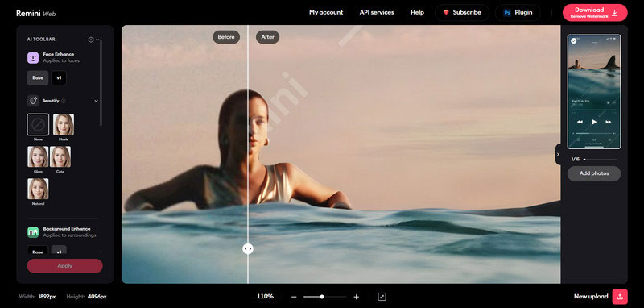Click the Subscribe button
Viewport: 644px width, 308px height.
point(462,13)
